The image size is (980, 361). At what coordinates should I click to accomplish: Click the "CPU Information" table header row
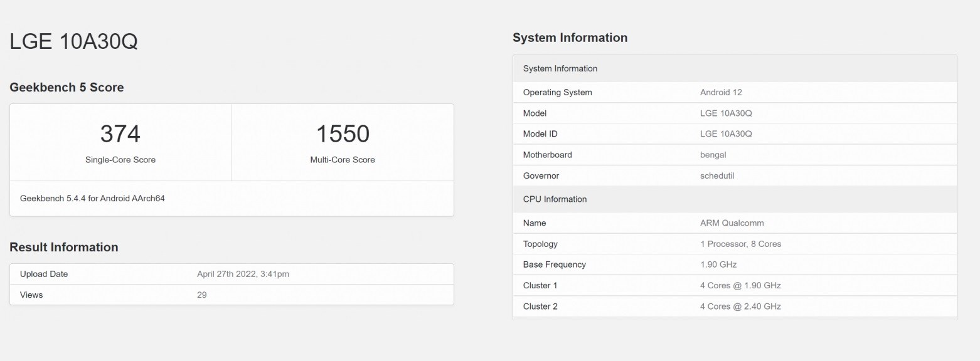[x=735, y=199]
